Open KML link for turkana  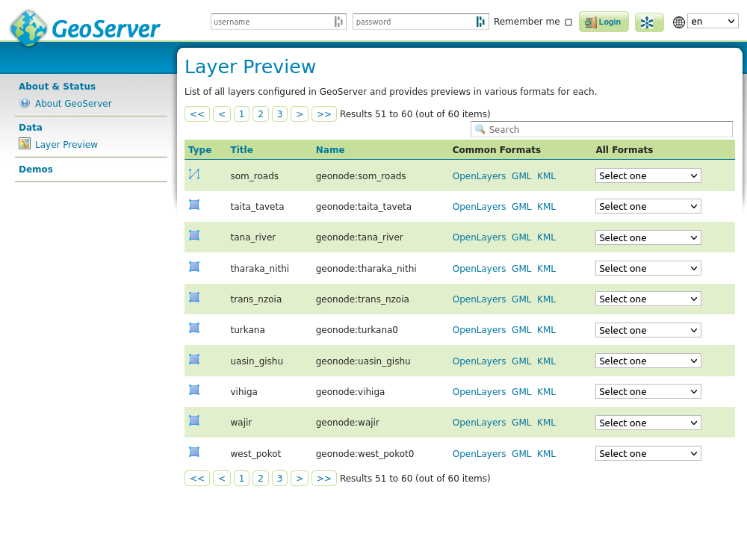point(547,329)
